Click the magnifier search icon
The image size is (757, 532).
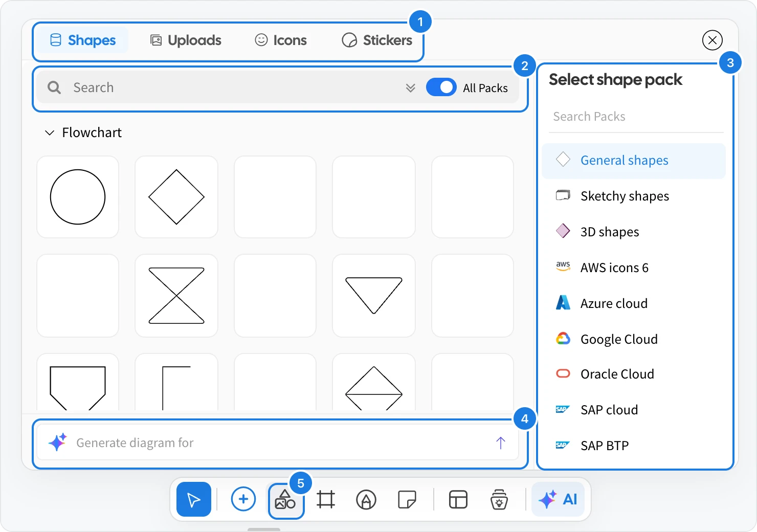pos(54,87)
